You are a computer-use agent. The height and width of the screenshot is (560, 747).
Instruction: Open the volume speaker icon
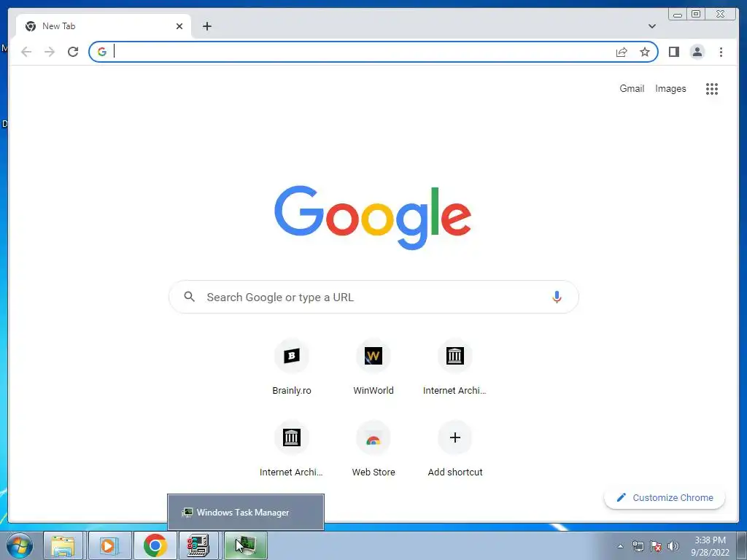tap(673, 546)
